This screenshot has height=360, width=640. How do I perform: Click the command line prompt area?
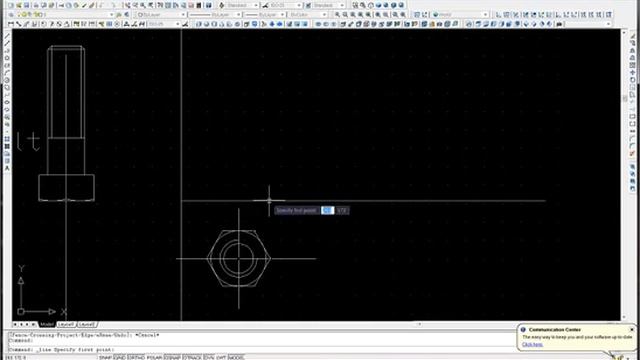(x=261, y=350)
